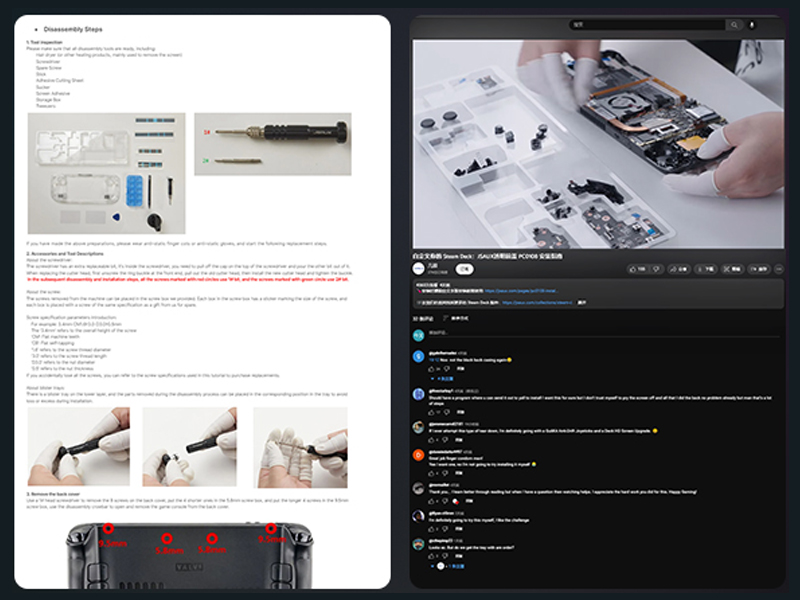Screen dimensions: 800x600
Task: Dislike the 'Thank you… Happy Gaming' comment
Action: (445, 501)
